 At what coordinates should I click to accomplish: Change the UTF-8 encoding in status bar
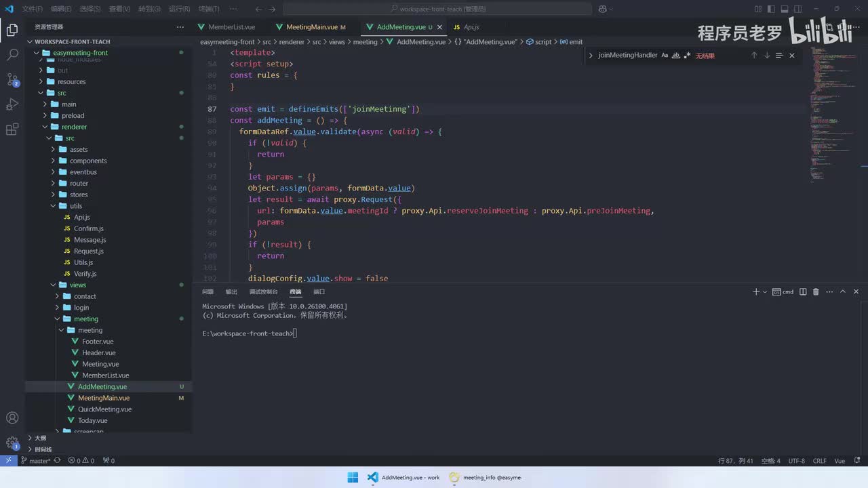(x=797, y=461)
